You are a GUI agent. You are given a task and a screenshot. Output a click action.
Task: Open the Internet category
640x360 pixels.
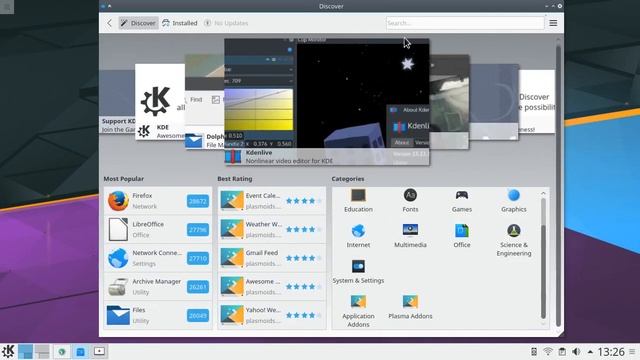click(358, 236)
